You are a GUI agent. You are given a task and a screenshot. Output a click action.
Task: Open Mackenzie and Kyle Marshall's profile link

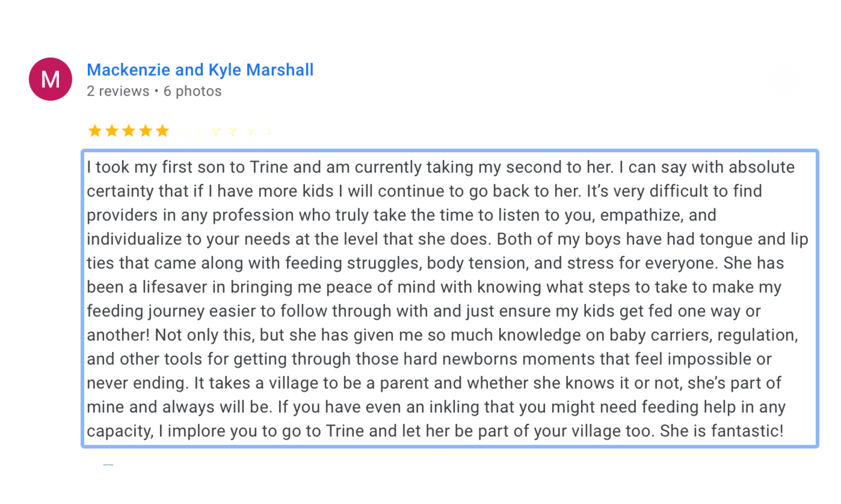tap(200, 70)
